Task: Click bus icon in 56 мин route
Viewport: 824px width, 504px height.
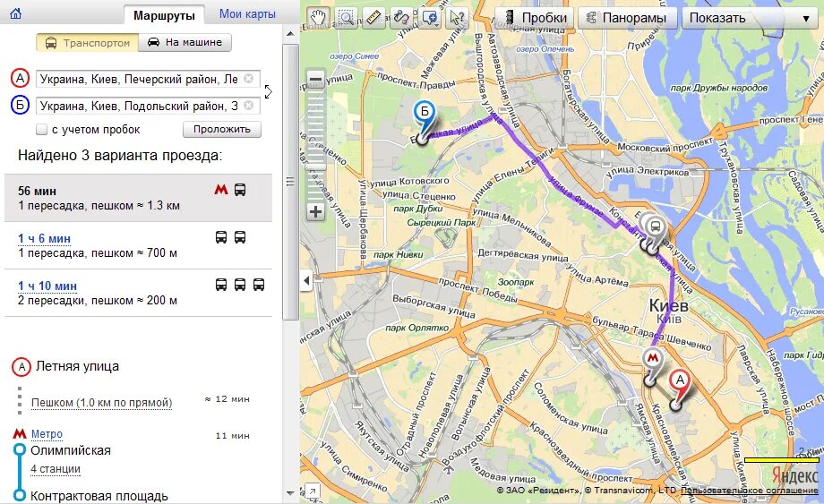Action: (240, 190)
